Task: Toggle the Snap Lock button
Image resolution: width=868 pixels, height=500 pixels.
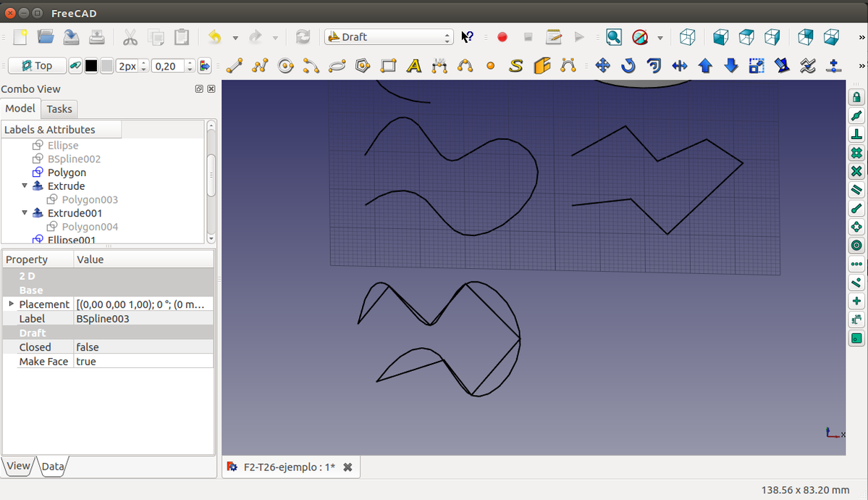Action: coord(856,97)
